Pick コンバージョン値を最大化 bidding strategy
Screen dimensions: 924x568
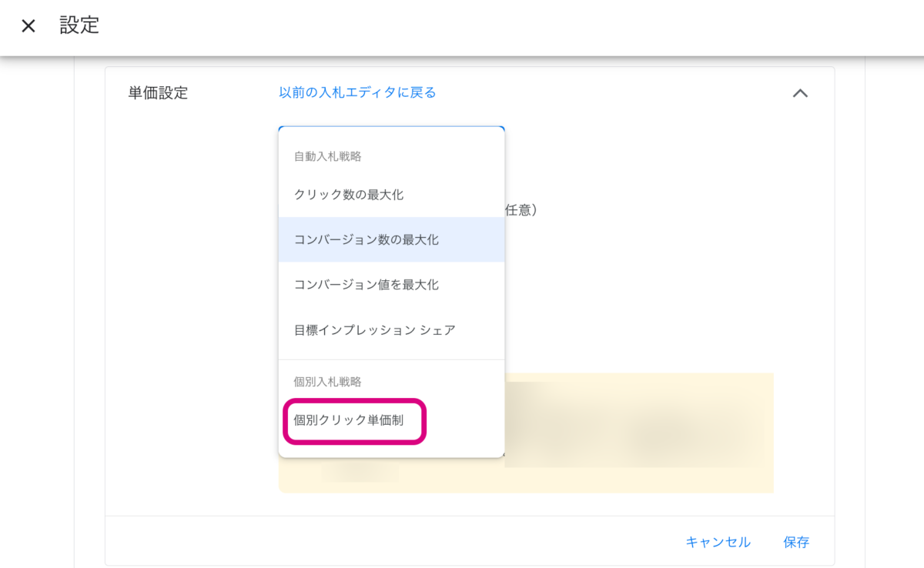click(x=367, y=285)
